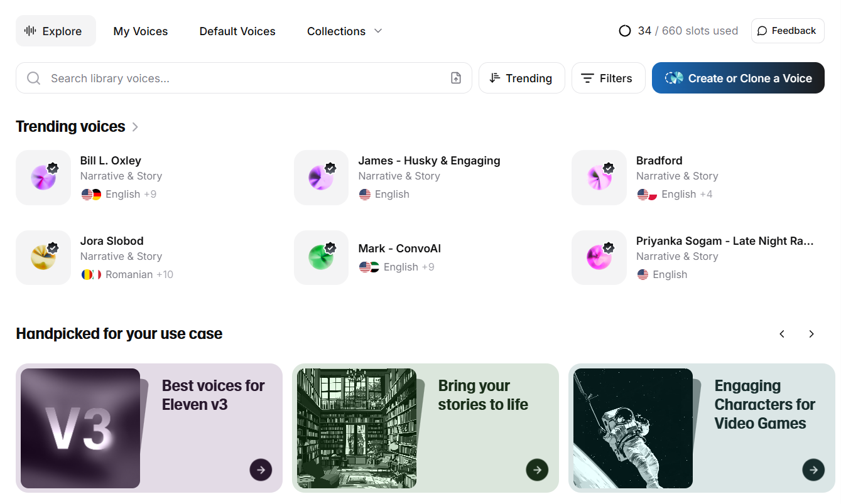Image resolution: width=841 pixels, height=504 pixels.
Task: Open the Collections dropdown chevron
Action: (377, 31)
